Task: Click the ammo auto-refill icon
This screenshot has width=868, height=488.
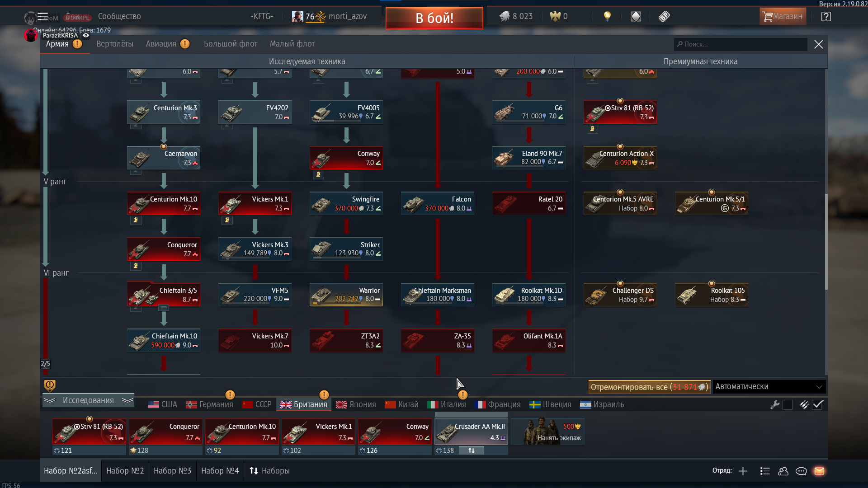Action: [x=804, y=405]
